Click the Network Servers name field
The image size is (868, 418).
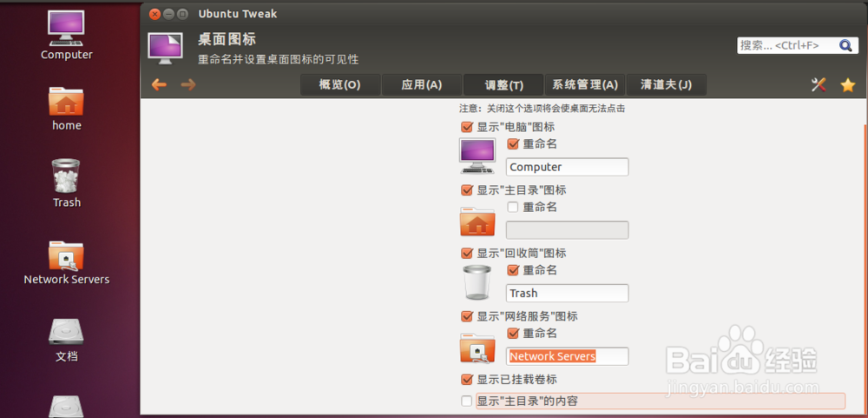click(568, 356)
